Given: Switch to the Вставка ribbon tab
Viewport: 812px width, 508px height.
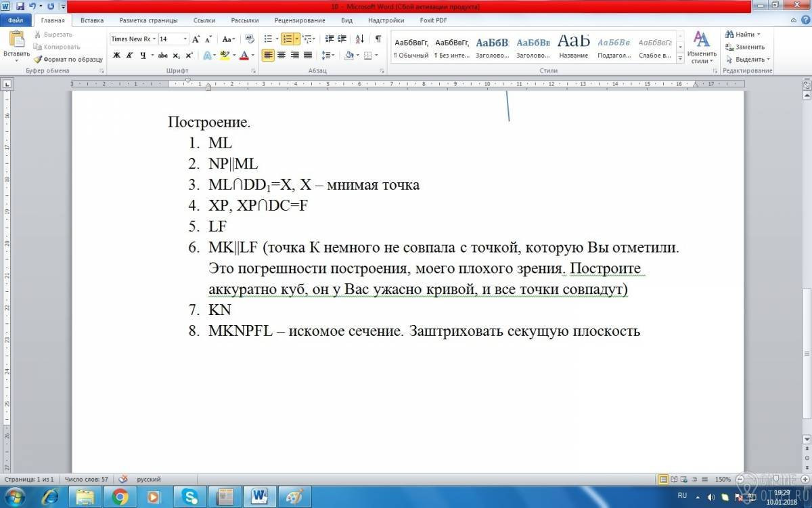Looking at the screenshot, I should 92,21.
